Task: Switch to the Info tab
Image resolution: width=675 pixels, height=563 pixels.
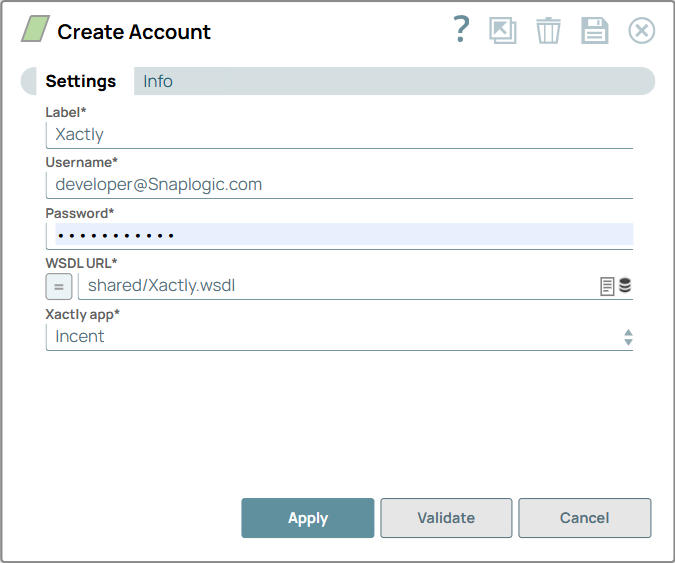Action: coord(158,81)
